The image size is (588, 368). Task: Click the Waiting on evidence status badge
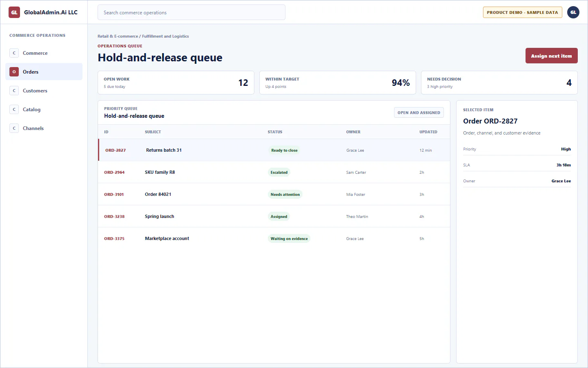289,239
